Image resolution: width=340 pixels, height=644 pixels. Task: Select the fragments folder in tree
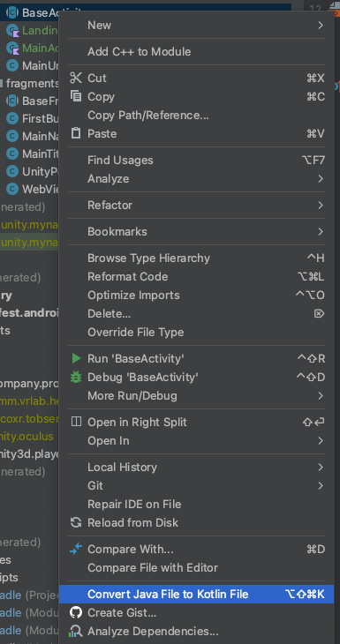point(30,84)
